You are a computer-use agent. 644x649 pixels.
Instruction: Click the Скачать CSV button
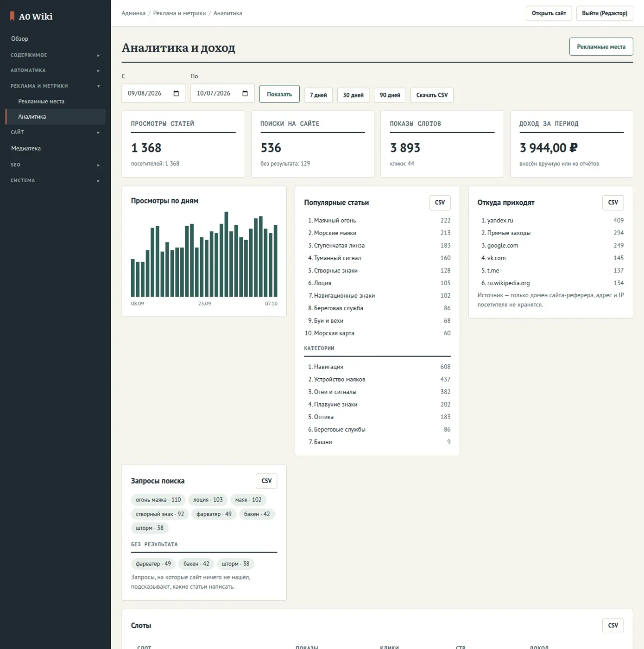click(x=432, y=95)
